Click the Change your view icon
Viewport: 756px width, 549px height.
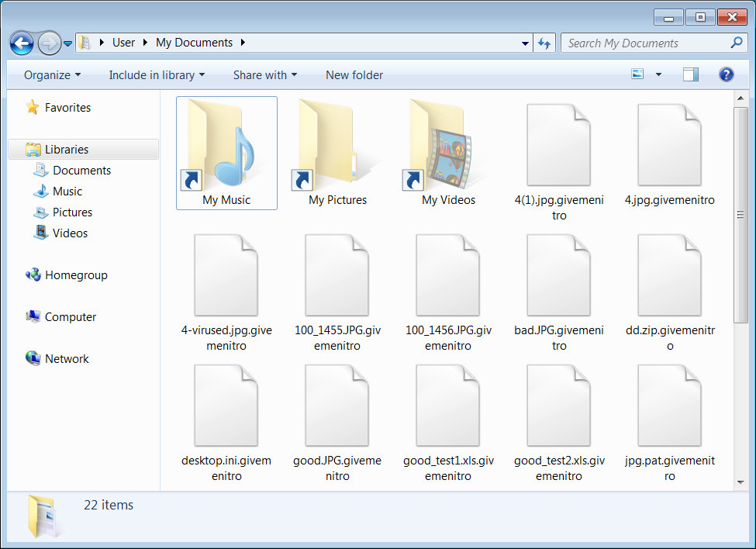(638, 74)
